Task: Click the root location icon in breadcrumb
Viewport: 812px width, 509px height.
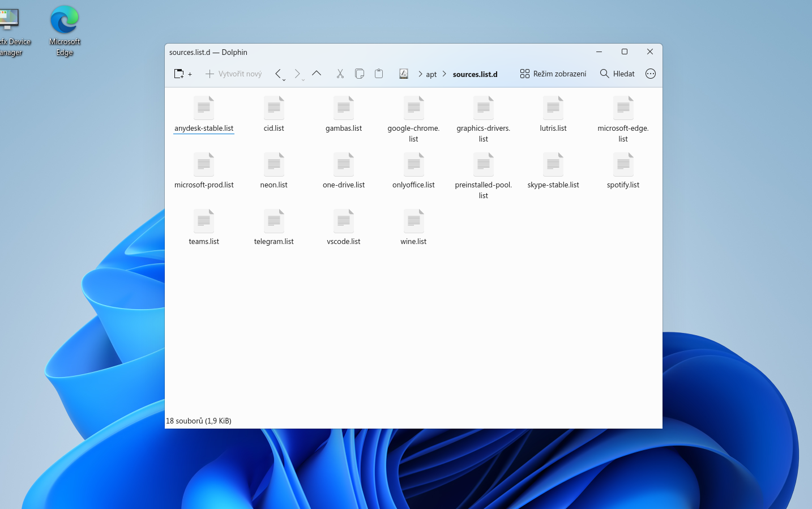Action: coord(404,74)
